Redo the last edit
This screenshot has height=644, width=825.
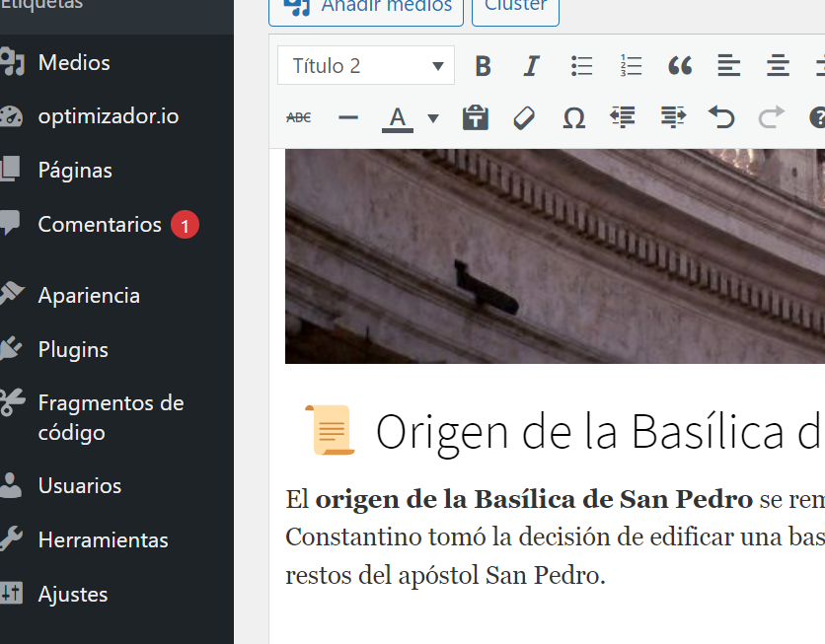772,117
